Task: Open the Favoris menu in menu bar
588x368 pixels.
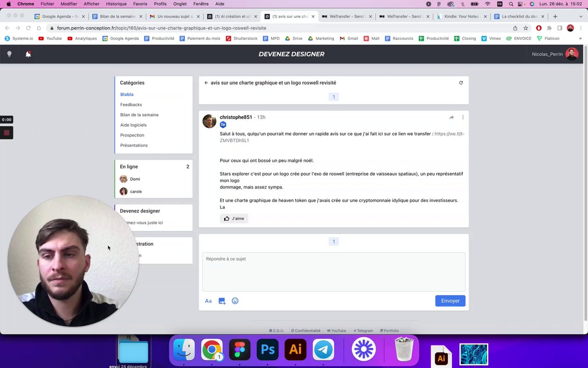Action: tap(140, 4)
